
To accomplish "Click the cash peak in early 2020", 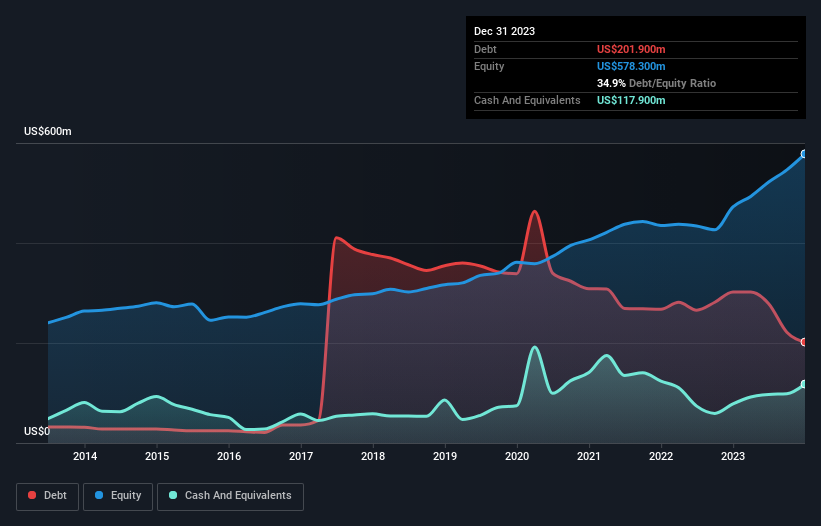I will [x=534, y=347].
